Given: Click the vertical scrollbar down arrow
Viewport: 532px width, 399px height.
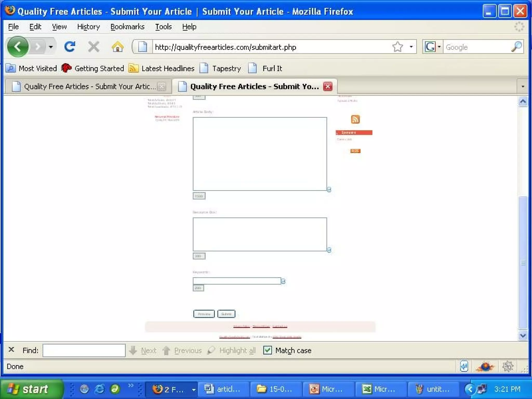Looking at the screenshot, I should (x=523, y=335).
